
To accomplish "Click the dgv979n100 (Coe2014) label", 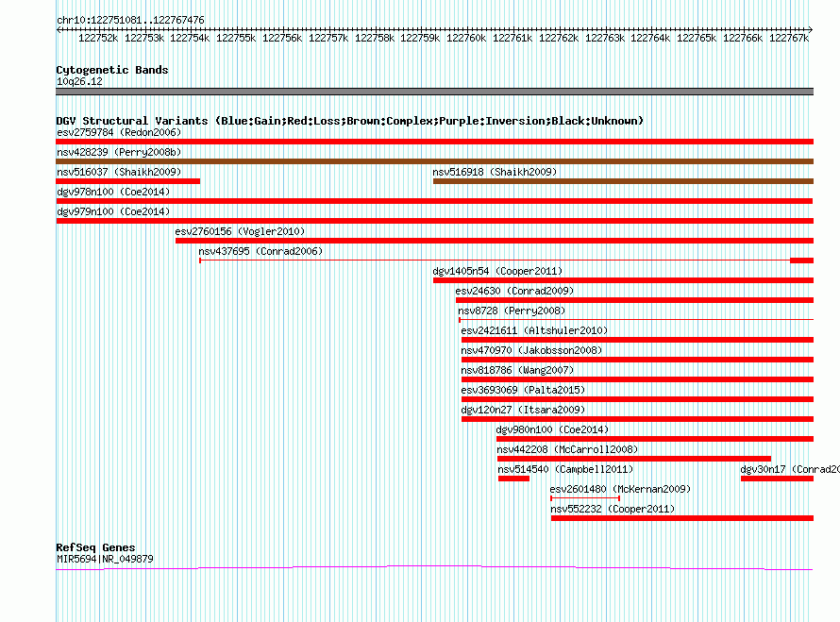I will (113, 211).
